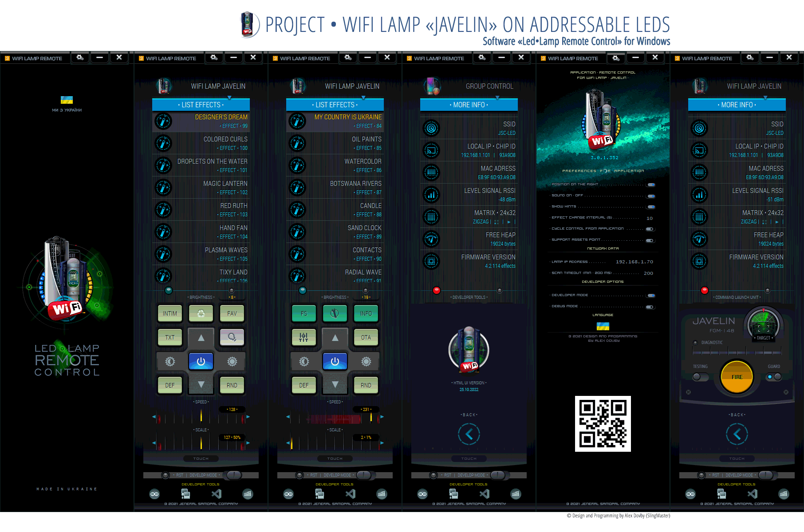Click teal brightness knob in Designer's Dream panel
The image size is (804, 532).
click(x=169, y=290)
